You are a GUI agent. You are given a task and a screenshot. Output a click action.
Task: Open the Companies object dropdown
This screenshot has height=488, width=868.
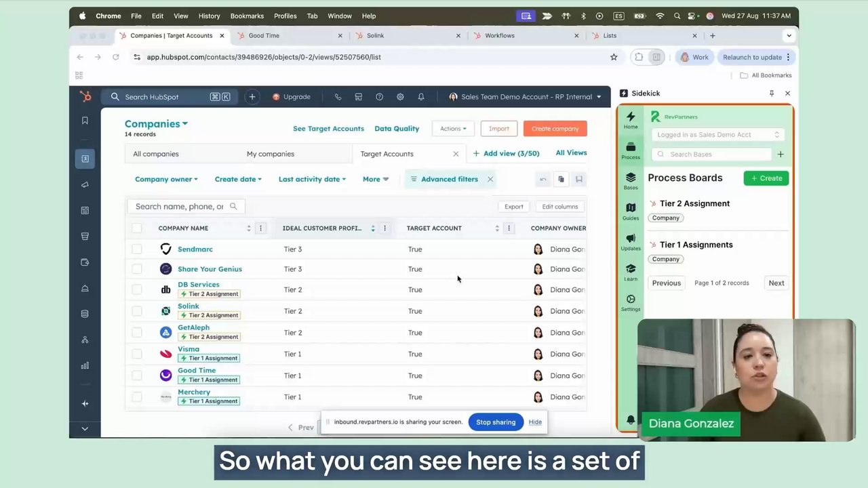click(156, 124)
